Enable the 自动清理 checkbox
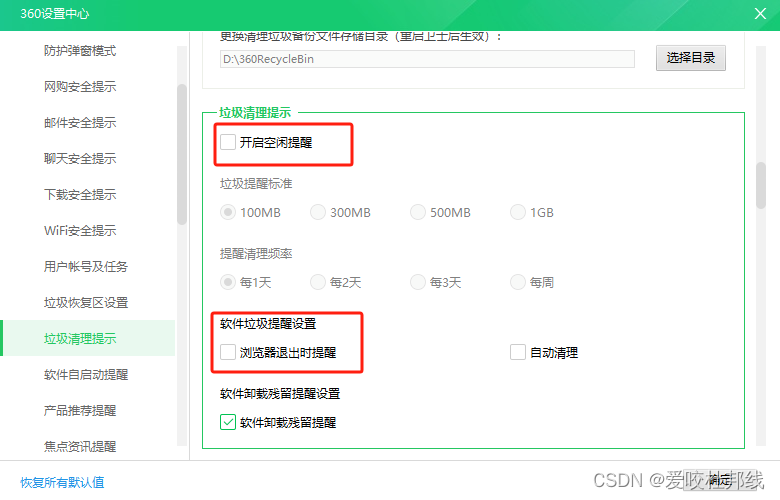This screenshot has height=500, width=780. tap(518, 352)
